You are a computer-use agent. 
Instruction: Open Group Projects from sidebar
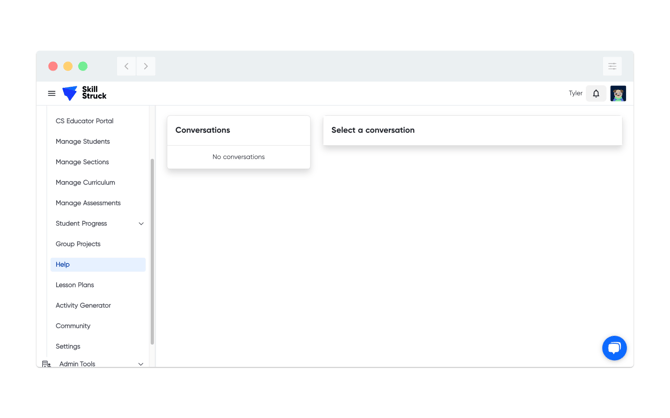point(78,244)
